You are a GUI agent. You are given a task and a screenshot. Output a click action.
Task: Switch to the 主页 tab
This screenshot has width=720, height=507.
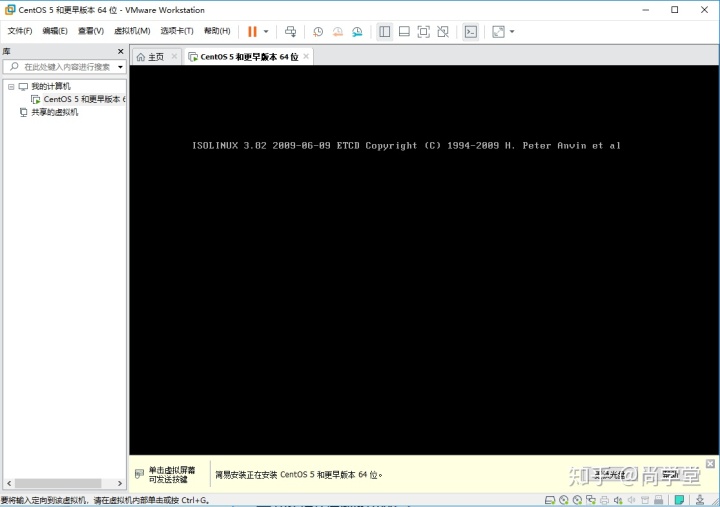[x=156, y=56]
